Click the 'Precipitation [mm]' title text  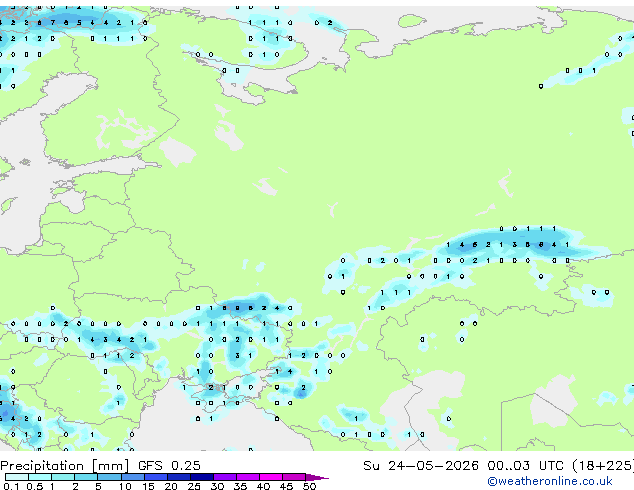tap(65, 466)
